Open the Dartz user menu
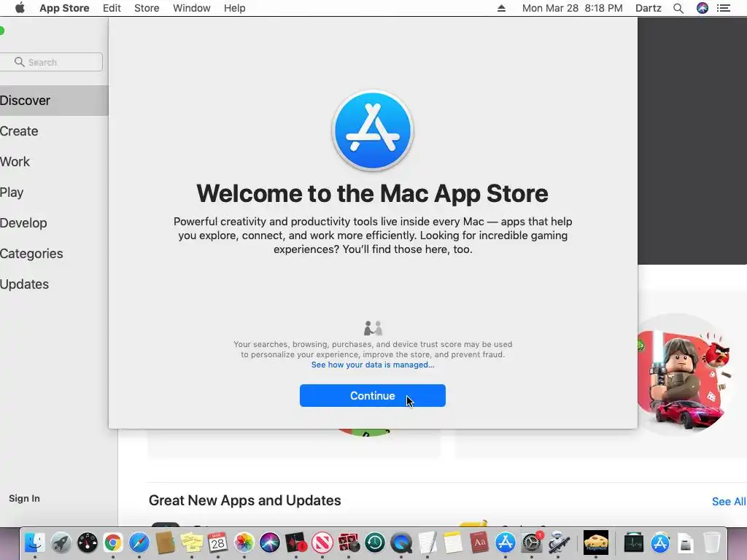The image size is (747, 560). 649,8
